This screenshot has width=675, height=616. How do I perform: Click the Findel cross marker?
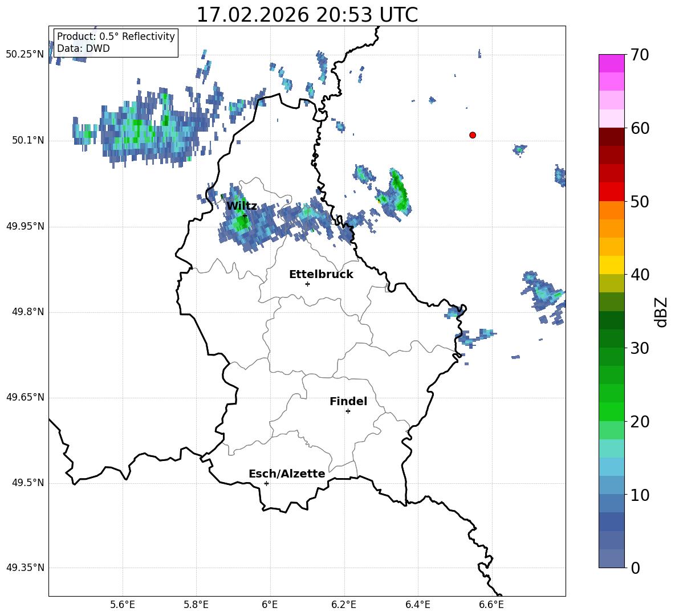click(x=348, y=411)
